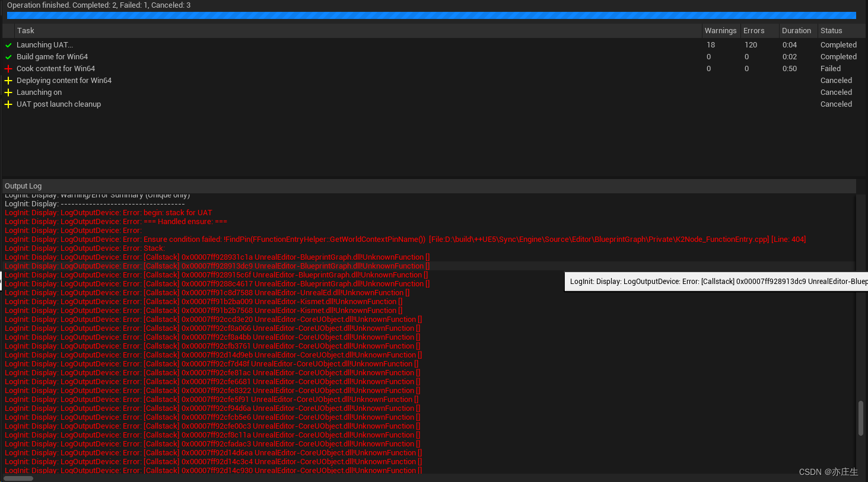The width and height of the screenshot is (868, 482).
Task: Sort tasks by the Warnings column
Action: [x=720, y=30]
